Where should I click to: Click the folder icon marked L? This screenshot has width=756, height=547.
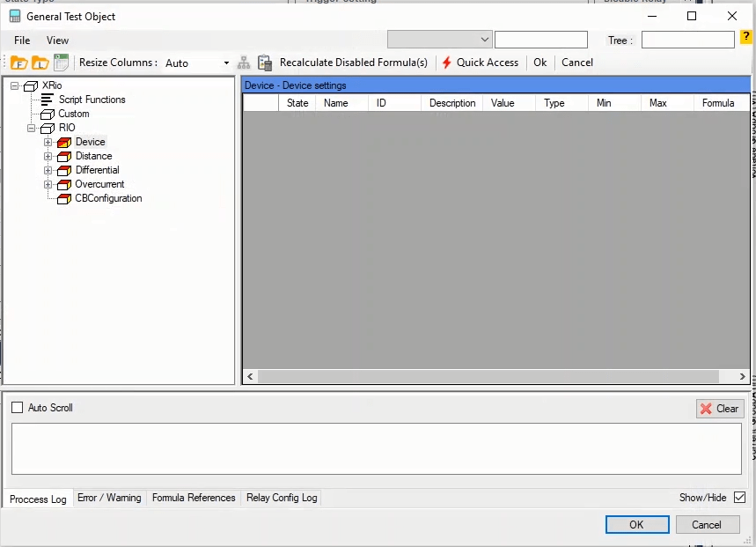pos(40,63)
